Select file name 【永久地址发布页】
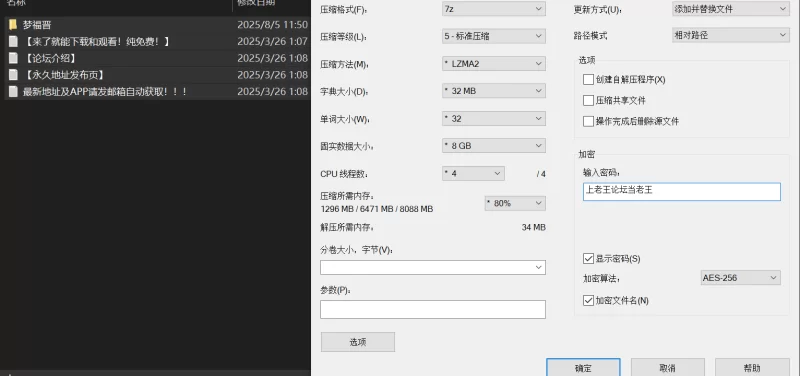 (64, 75)
